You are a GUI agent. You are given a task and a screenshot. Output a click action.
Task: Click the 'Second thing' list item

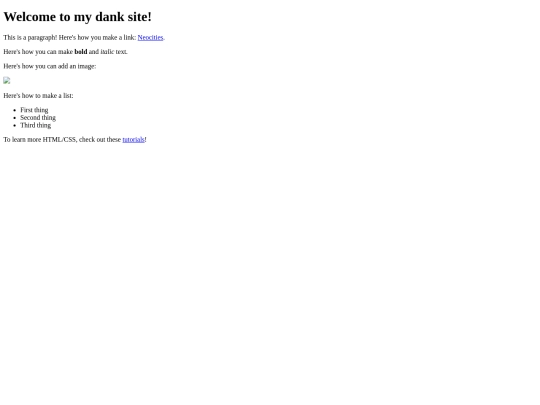point(38,117)
